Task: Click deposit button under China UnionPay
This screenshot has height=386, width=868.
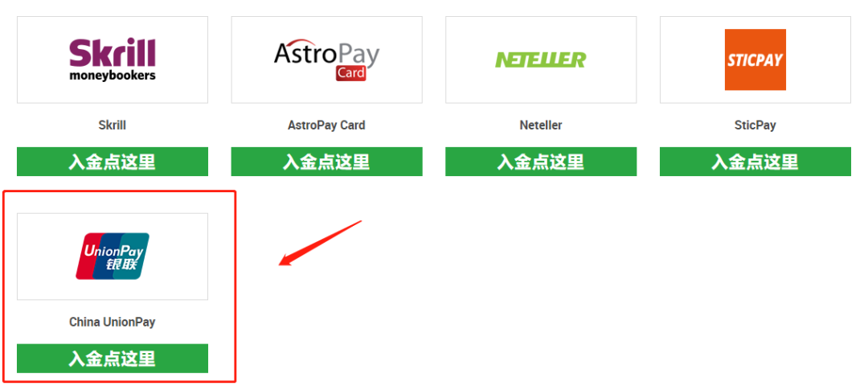Action: point(113,359)
